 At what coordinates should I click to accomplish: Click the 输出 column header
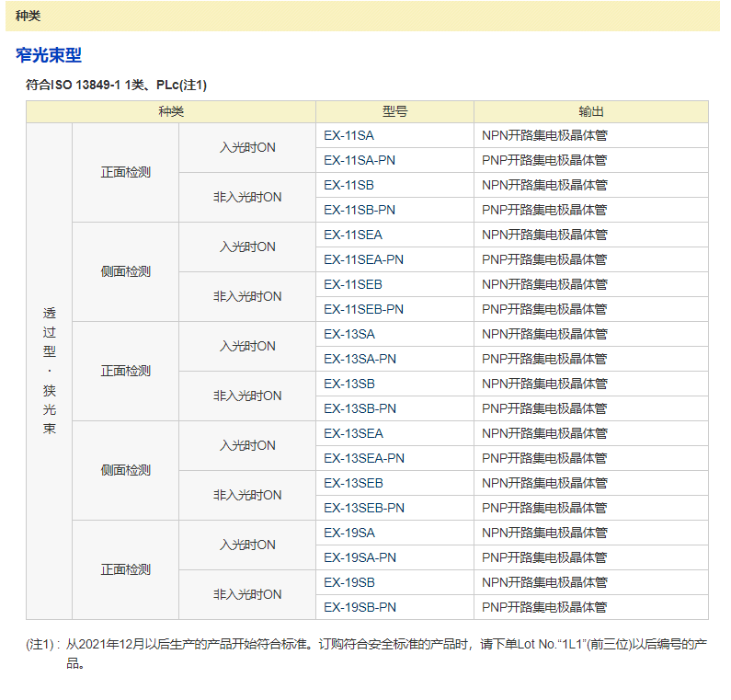(x=591, y=111)
